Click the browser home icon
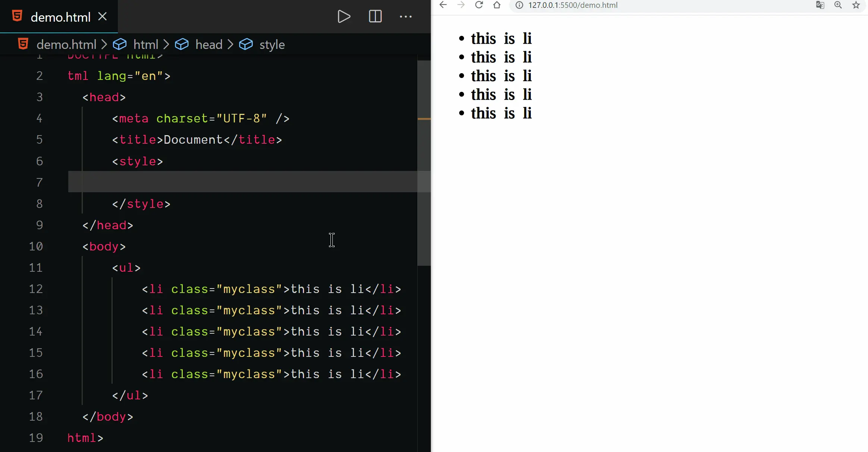The height and width of the screenshot is (452, 868). click(x=497, y=5)
